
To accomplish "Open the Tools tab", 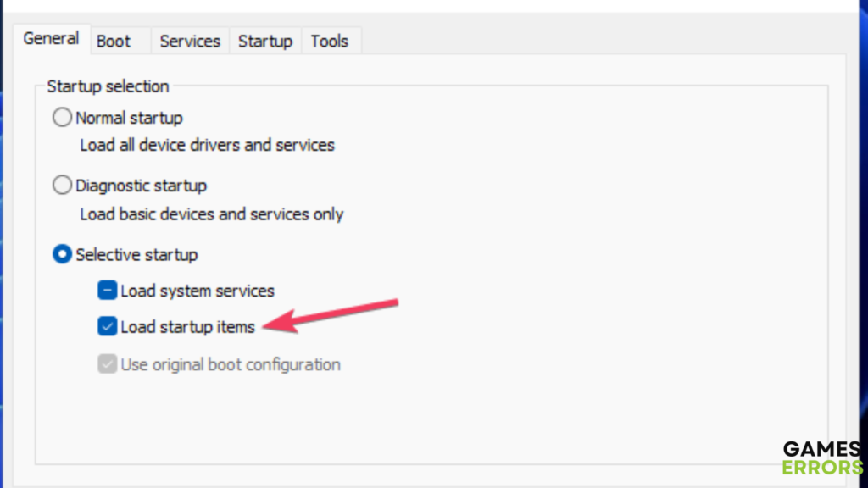I will pyautogui.click(x=330, y=41).
